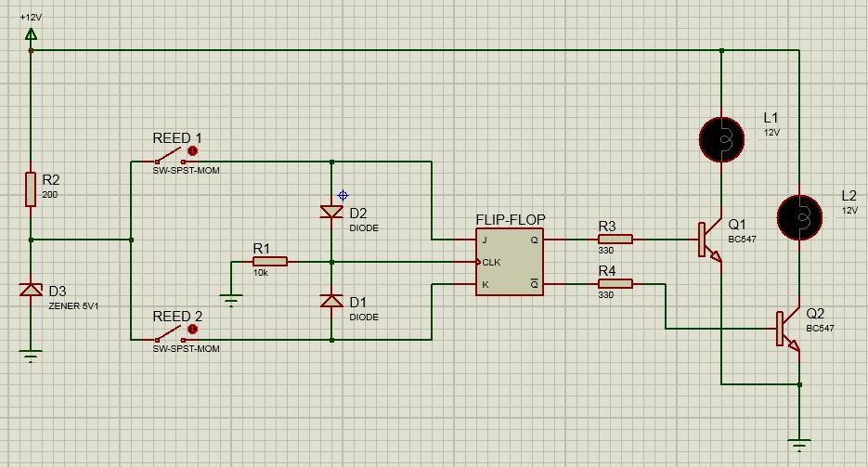This screenshot has height=467, width=868.
Task: Click the 330 value under R3
Action: (x=605, y=250)
